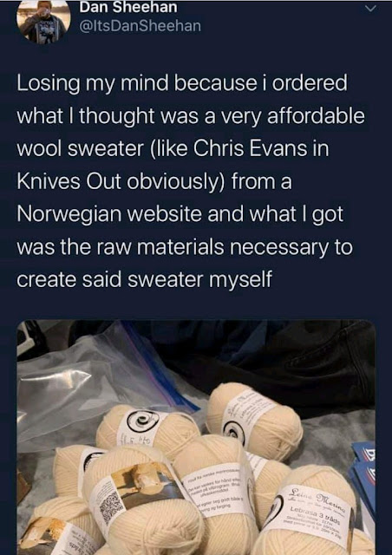This screenshot has height=555, width=392.
Task: Open the @ItsDanSheehan handle link
Action: tap(140, 26)
